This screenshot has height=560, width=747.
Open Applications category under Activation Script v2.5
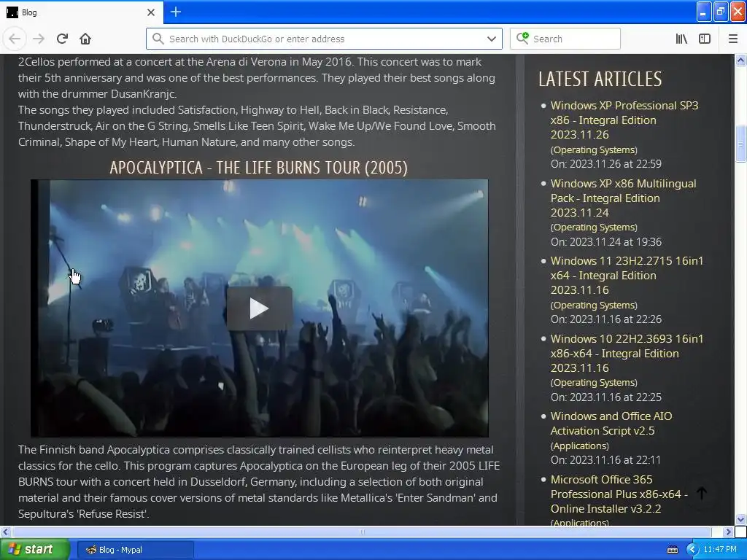pos(580,446)
